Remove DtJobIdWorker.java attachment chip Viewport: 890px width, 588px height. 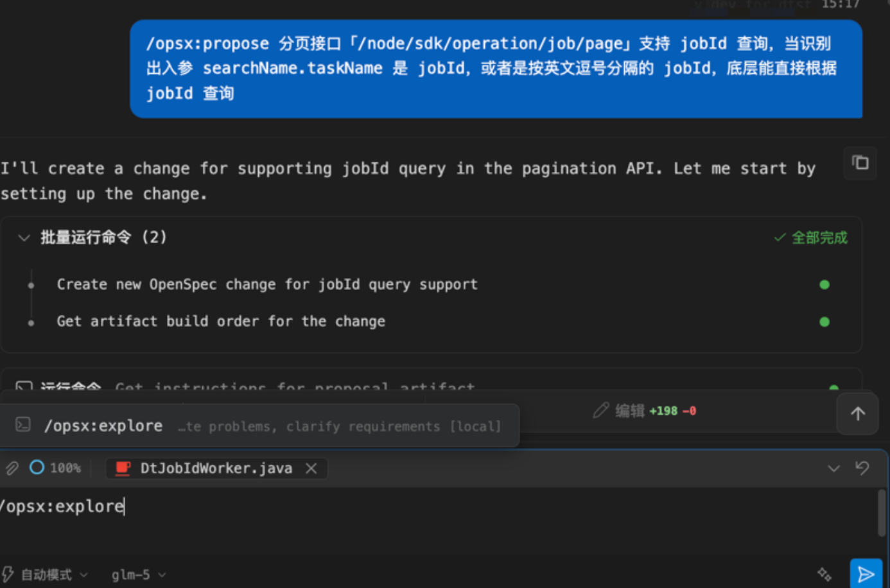point(311,469)
